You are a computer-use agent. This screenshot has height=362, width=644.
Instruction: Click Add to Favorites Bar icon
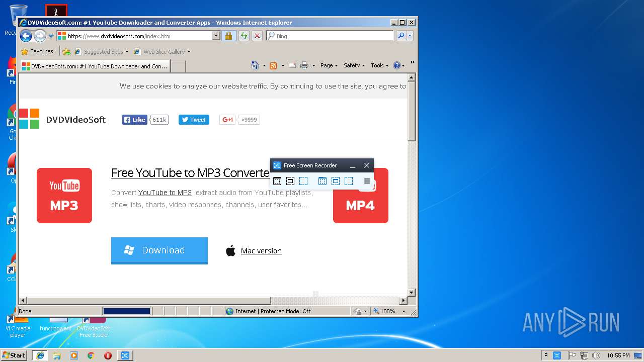tap(66, 51)
